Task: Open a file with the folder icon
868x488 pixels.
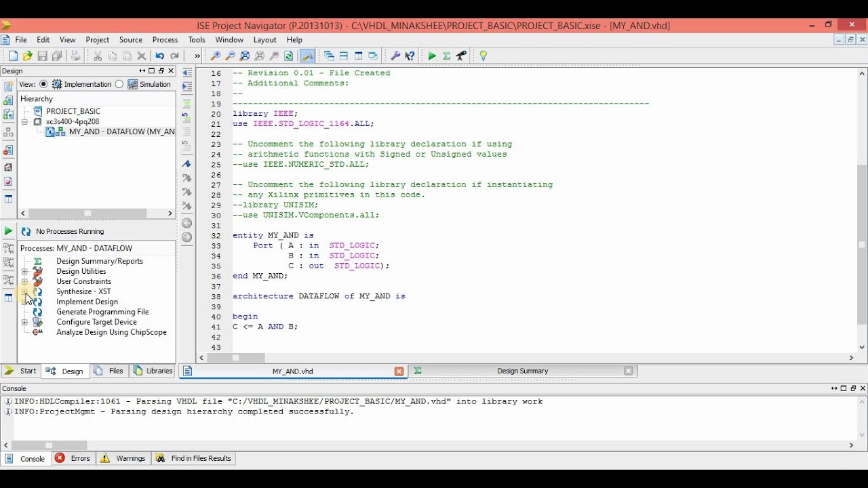Action: [x=27, y=56]
